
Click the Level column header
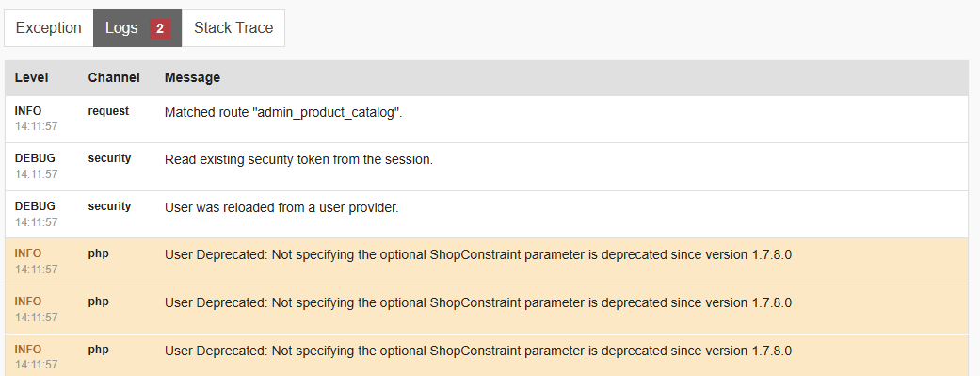tap(31, 77)
